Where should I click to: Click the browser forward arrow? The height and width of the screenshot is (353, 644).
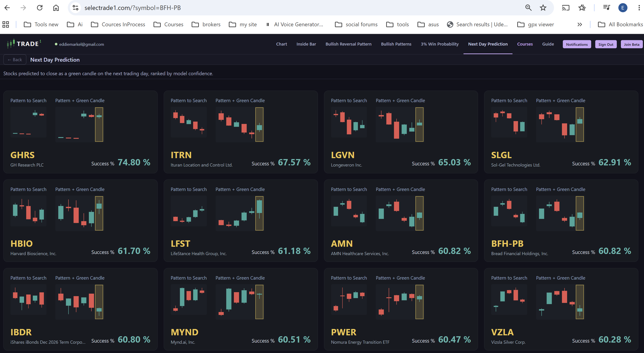(23, 8)
